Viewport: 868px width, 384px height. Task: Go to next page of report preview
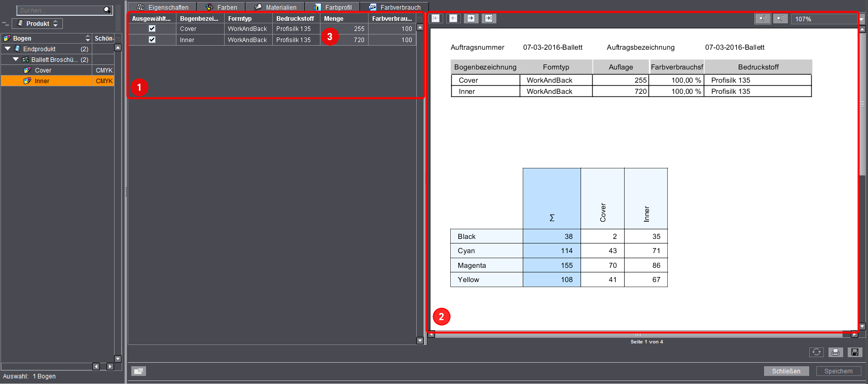tap(471, 18)
